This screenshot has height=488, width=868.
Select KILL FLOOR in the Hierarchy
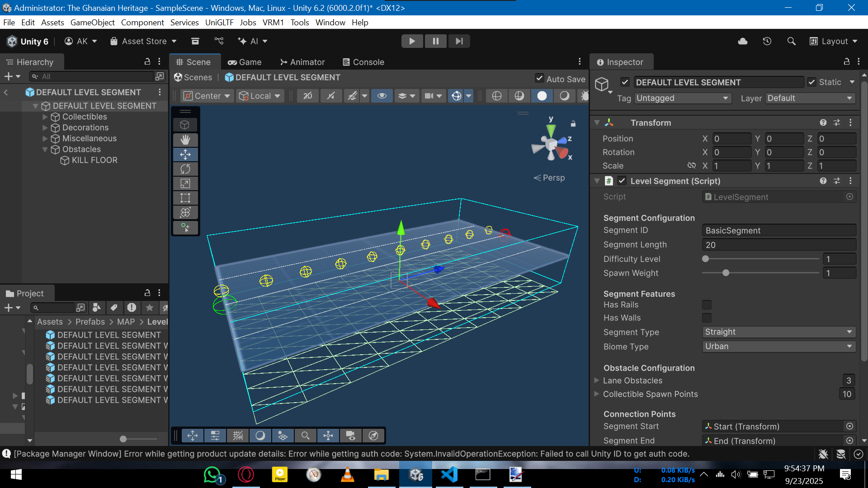94,160
